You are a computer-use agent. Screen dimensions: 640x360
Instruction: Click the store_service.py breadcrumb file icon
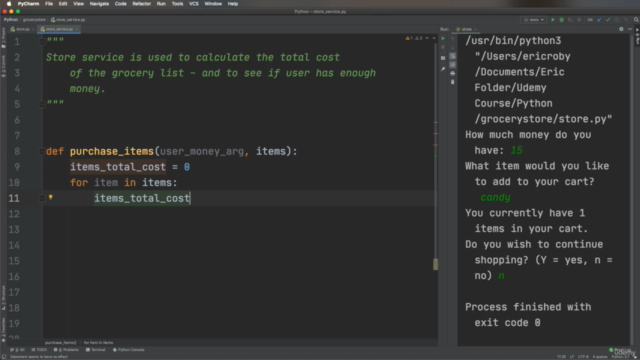(x=53, y=20)
